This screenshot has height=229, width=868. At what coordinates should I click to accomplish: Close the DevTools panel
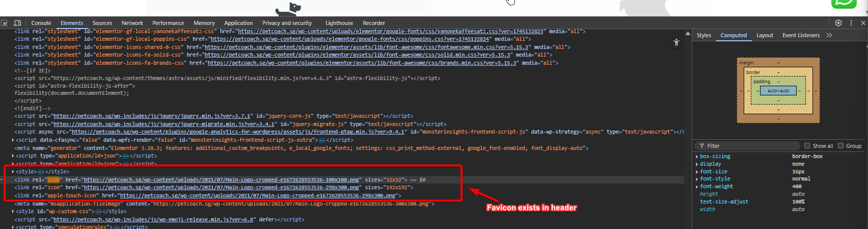[x=863, y=23]
